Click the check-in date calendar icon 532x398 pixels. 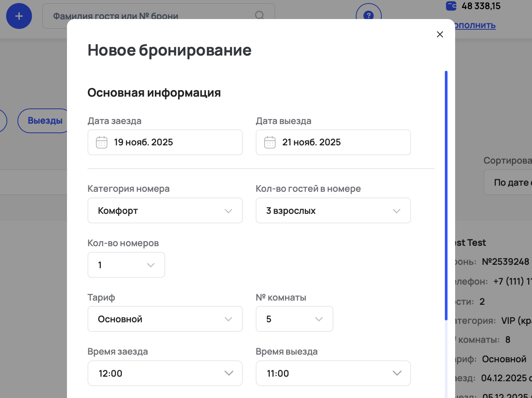click(x=102, y=142)
